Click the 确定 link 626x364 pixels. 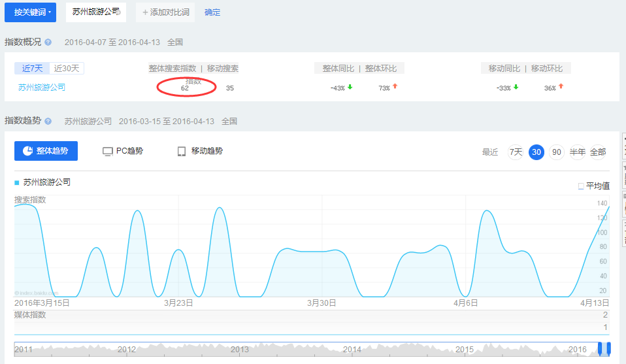click(212, 12)
